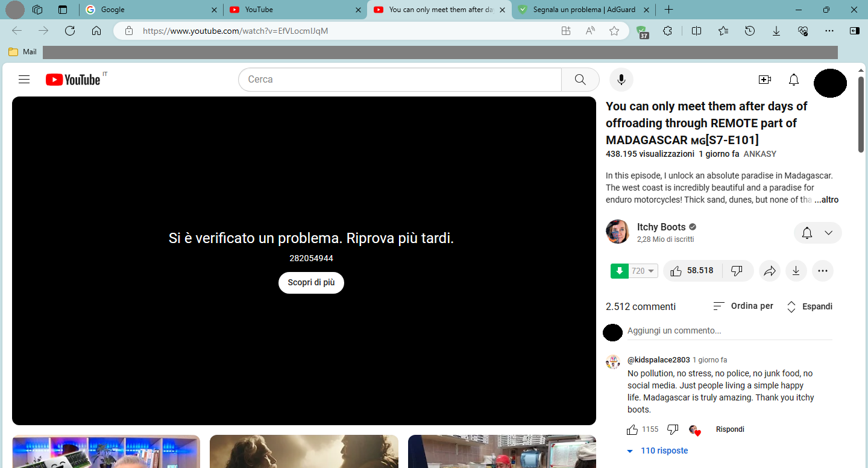Share the Madagascar video
The width and height of the screenshot is (868, 468).
[x=769, y=270]
